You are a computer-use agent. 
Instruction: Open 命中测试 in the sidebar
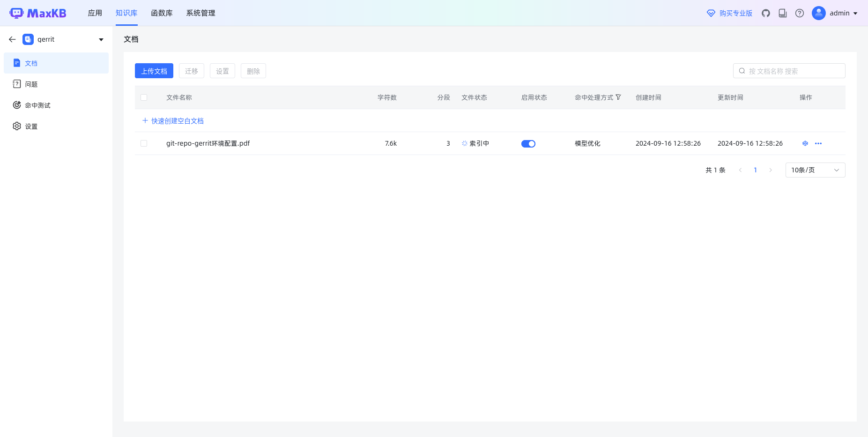pos(37,105)
